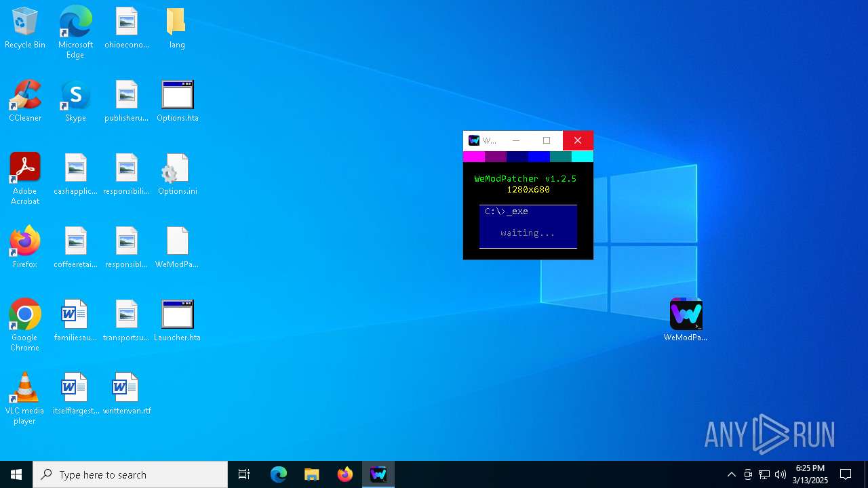Viewport: 868px width, 488px height.
Task: Open the Windows Start menu
Action: [x=16, y=474]
